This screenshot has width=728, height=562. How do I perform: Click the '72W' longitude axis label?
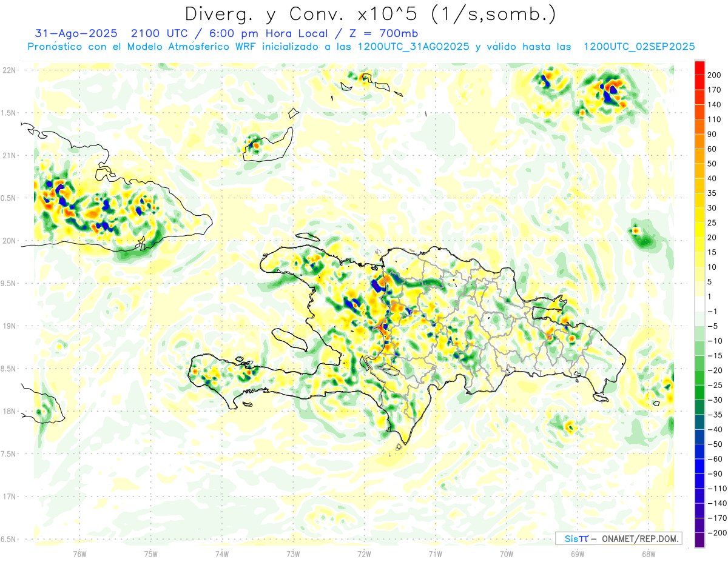(364, 554)
